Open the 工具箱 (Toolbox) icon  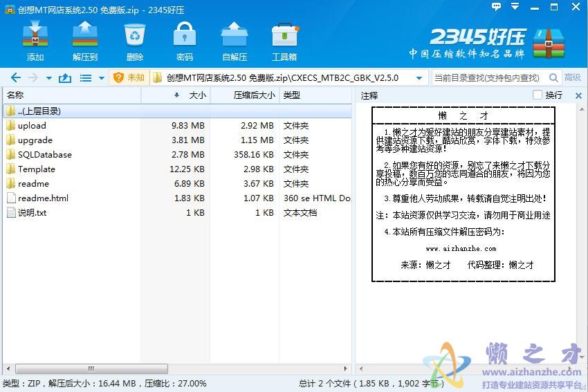point(284,35)
